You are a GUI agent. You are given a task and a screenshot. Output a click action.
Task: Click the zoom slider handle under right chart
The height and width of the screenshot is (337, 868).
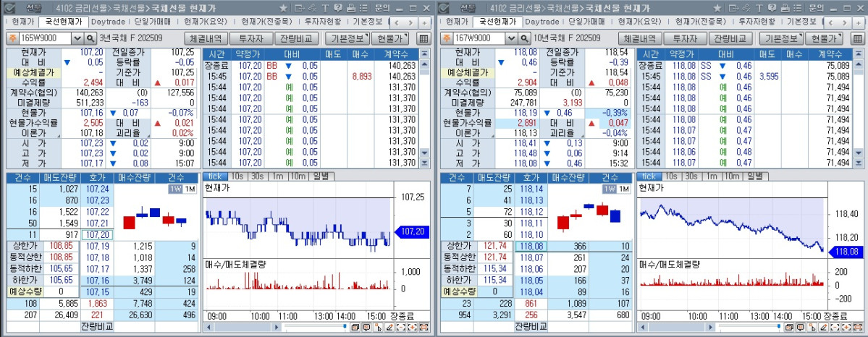[x=779, y=326]
